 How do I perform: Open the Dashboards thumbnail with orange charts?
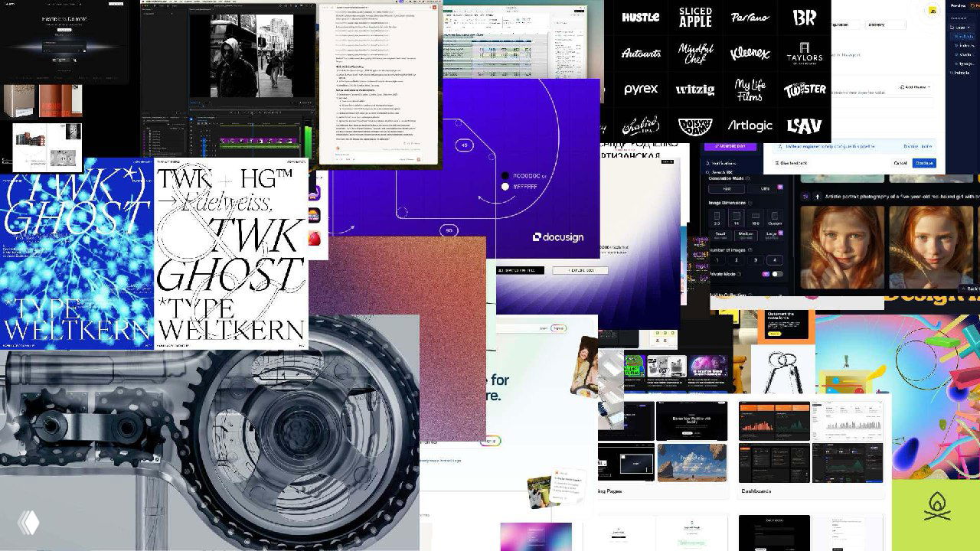(774, 421)
